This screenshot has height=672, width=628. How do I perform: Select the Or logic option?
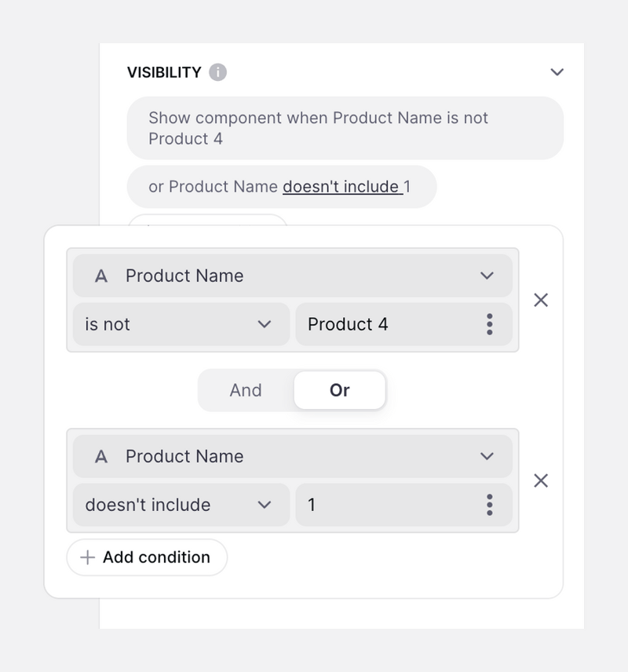pyautogui.click(x=339, y=390)
